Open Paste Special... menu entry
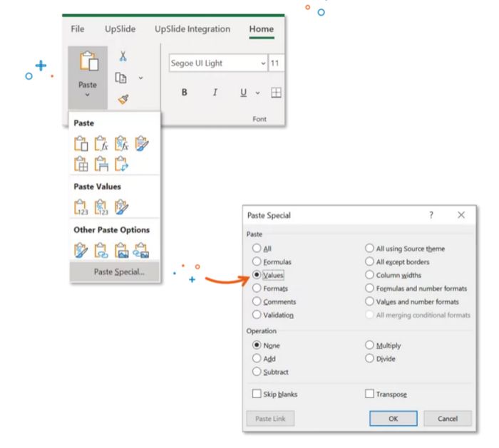The width and height of the screenshot is (499, 448). coord(115,272)
